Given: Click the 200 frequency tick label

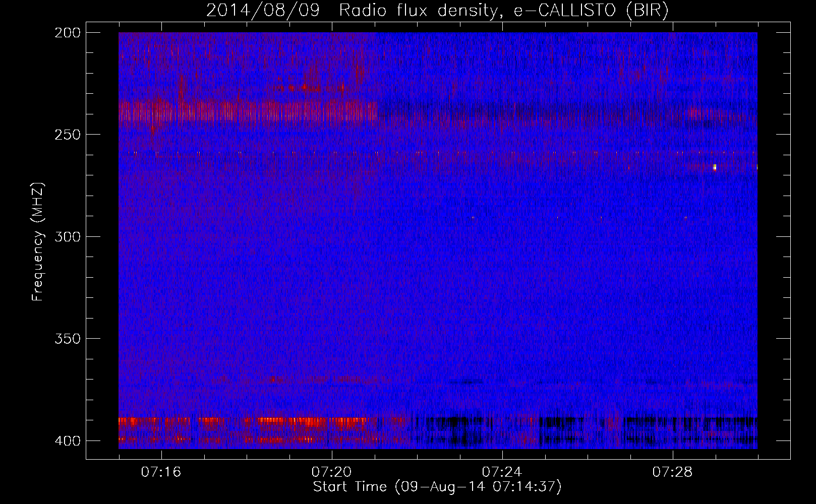Looking at the screenshot, I should point(67,33).
